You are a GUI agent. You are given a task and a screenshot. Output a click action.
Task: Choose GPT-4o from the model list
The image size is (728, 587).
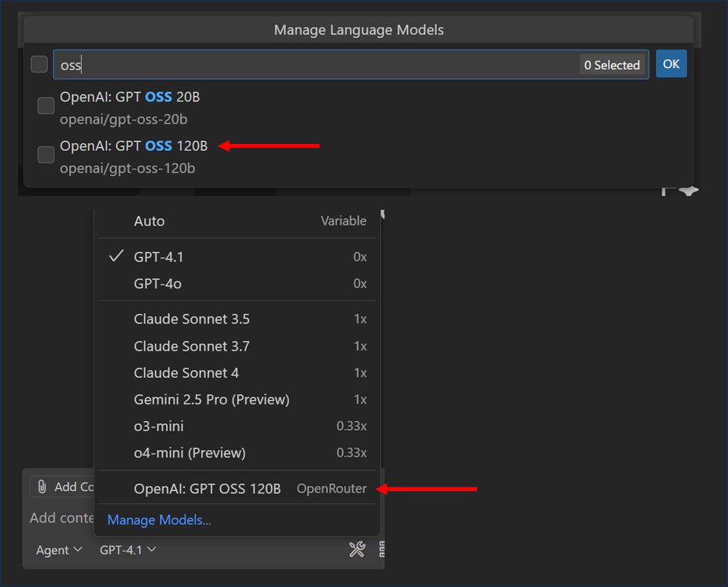point(237,284)
